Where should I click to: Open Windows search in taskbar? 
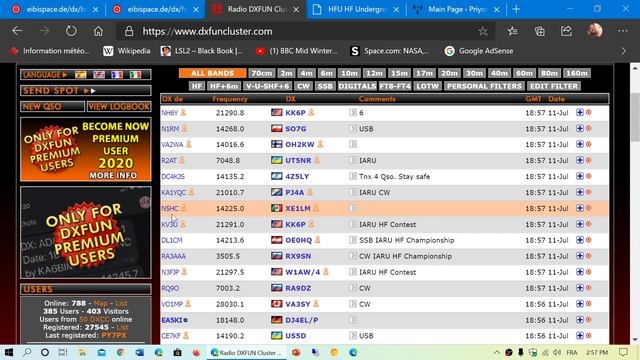[x=27, y=352]
